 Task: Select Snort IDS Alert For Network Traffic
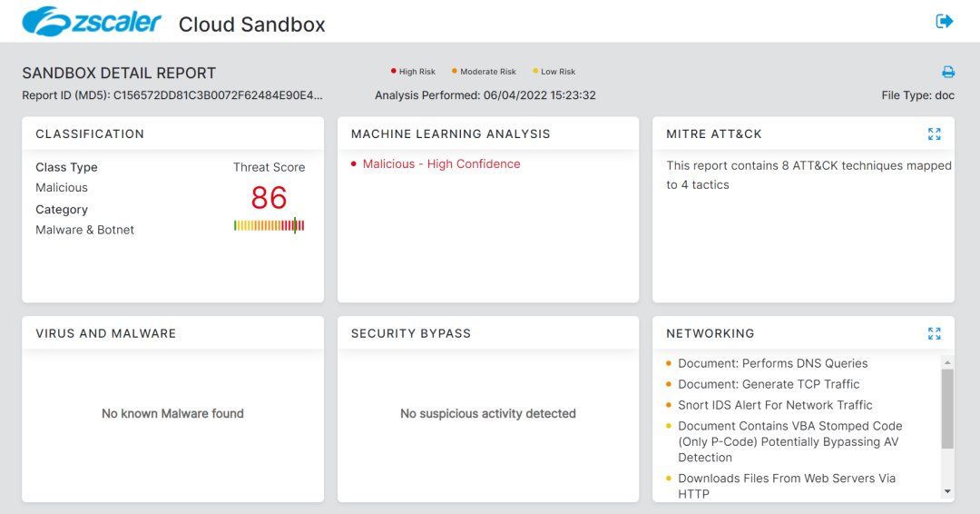(x=775, y=405)
